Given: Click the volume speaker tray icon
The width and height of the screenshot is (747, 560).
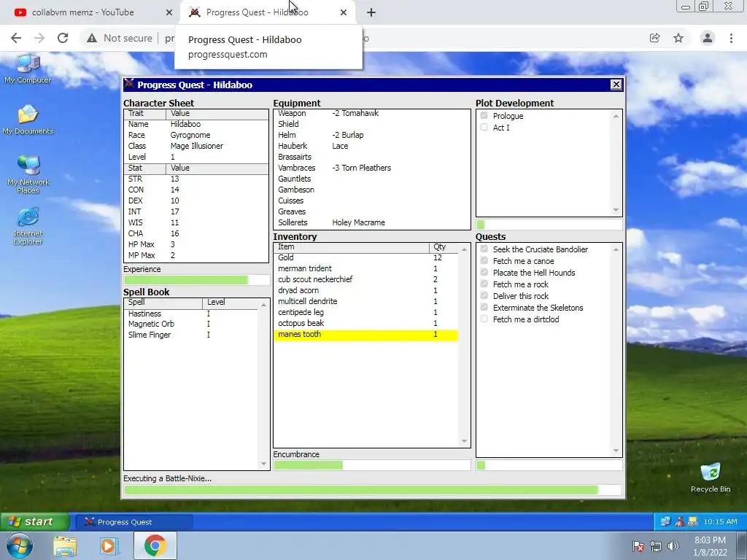Looking at the screenshot, I should coord(673,546).
